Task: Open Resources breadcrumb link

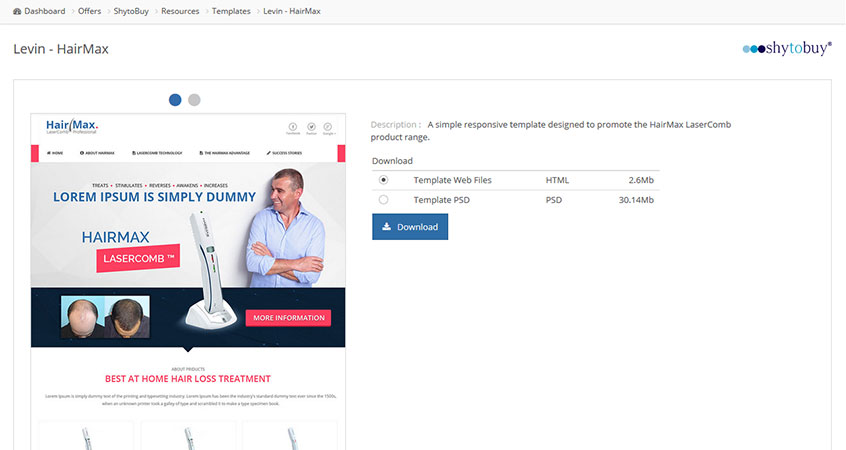Action: pyautogui.click(x=180, y=11)
